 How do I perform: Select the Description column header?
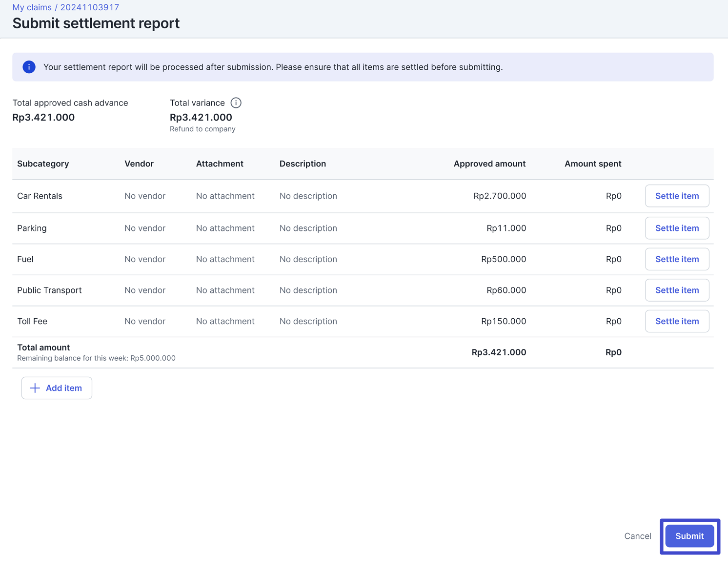click(303, 164)
